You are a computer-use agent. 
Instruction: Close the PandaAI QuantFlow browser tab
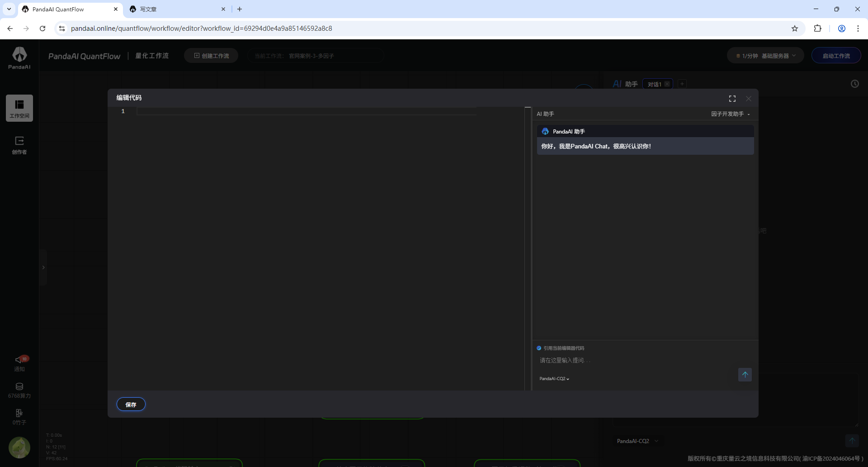[x=116, y=9]
